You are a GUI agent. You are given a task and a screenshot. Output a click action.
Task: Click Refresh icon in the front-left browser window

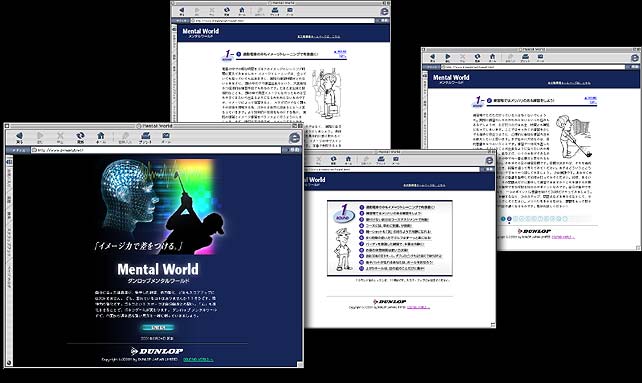[x=80, y=136]
